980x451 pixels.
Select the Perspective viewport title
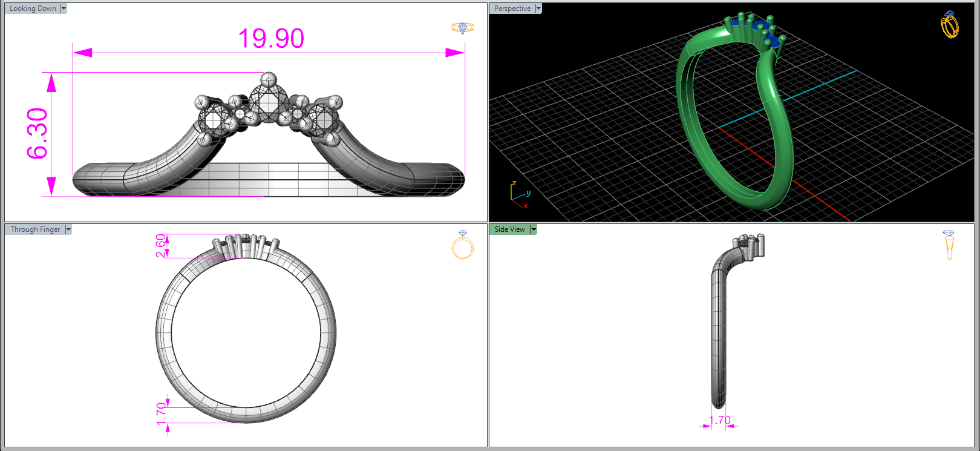click(512, 8)
